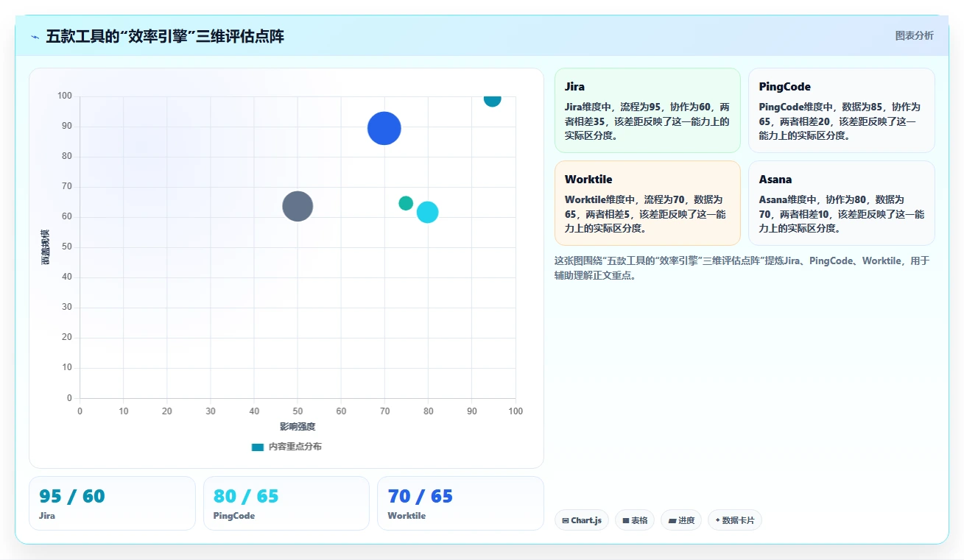Click the lightning icon beside the title
The height and width of the screenshot is (560, 964).
coord(35,37)
